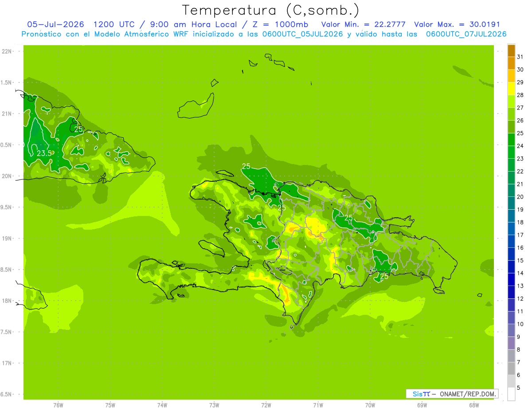Click the "23.5" contour label over Cuba
Image resolution: width=532 pixels, height=411 pixels.
pyautogui.click(x=44, y=153)
